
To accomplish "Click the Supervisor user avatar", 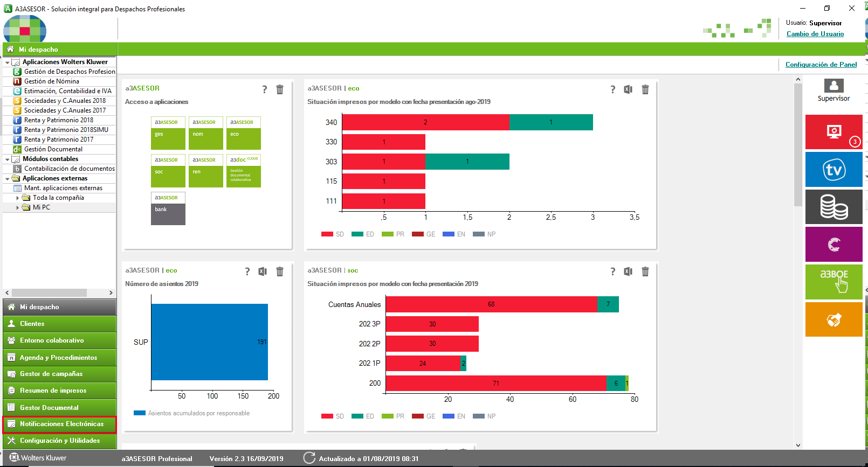I will [834, 86].
